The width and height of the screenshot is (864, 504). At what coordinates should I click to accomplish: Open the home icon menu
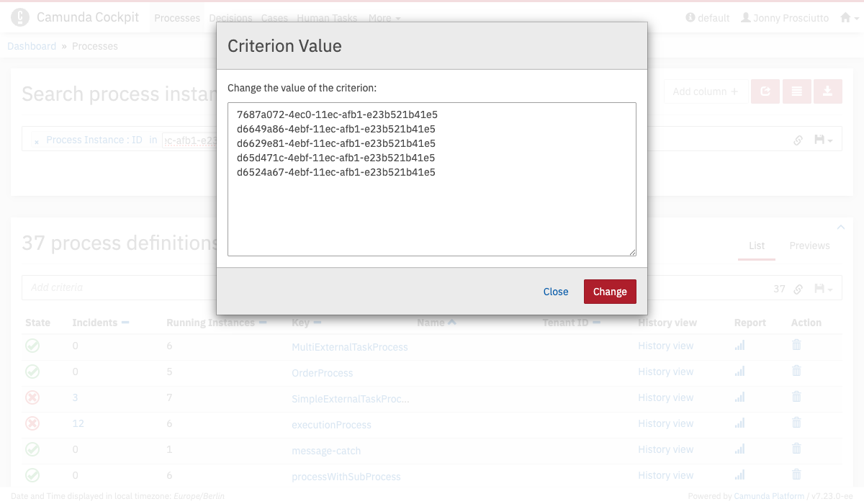pyautogui.click(x=850, y=18)
